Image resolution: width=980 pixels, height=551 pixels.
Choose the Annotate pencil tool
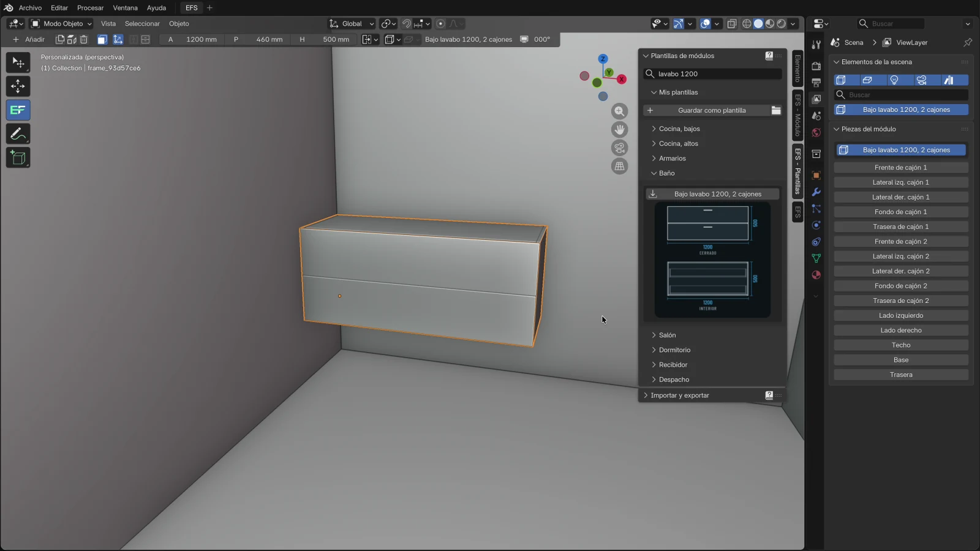[18, 134]
